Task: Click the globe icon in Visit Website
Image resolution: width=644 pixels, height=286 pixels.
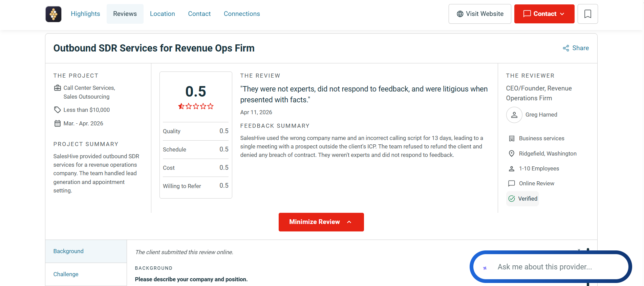Action: [460, 14]
